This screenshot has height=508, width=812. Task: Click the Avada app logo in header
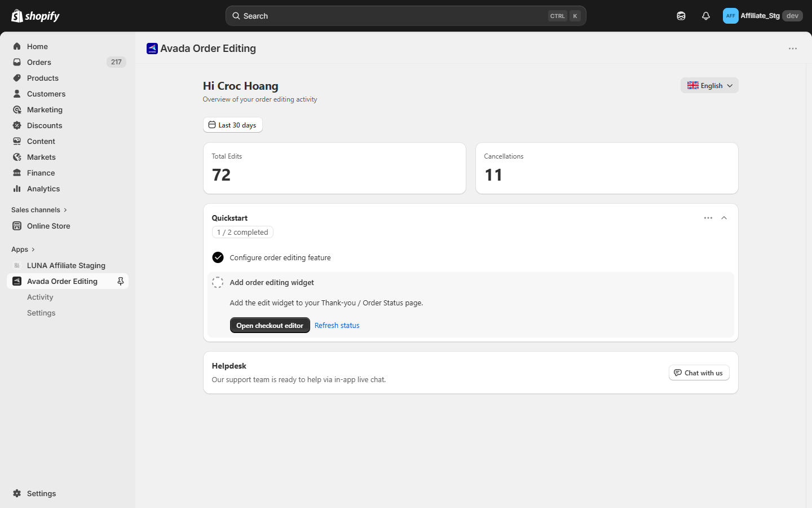(x=152, y=49)
